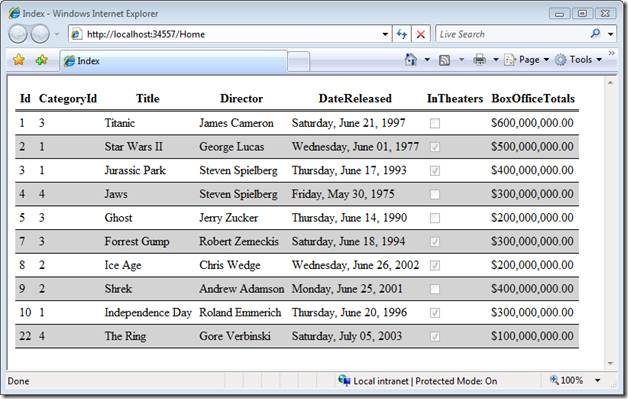Click the Live Search magnifier icon
628x399 pixels.
(595, 34)
